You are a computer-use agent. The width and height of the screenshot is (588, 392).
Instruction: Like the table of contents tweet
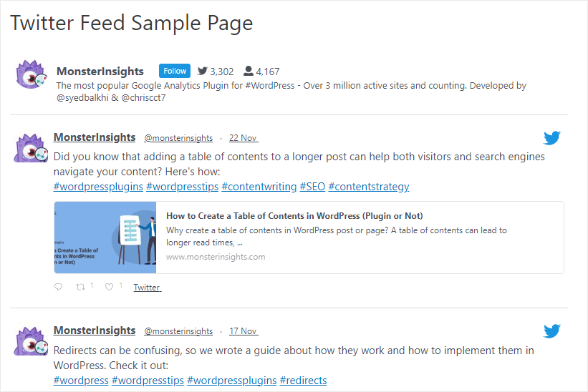coord(109,287)
